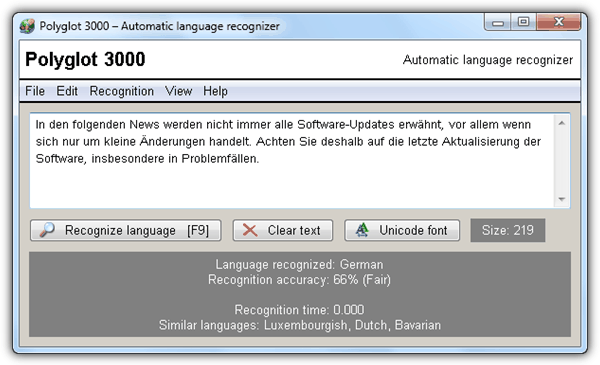
Task: Maximize the Polyglot 3000 window
Action: (523, 22)
